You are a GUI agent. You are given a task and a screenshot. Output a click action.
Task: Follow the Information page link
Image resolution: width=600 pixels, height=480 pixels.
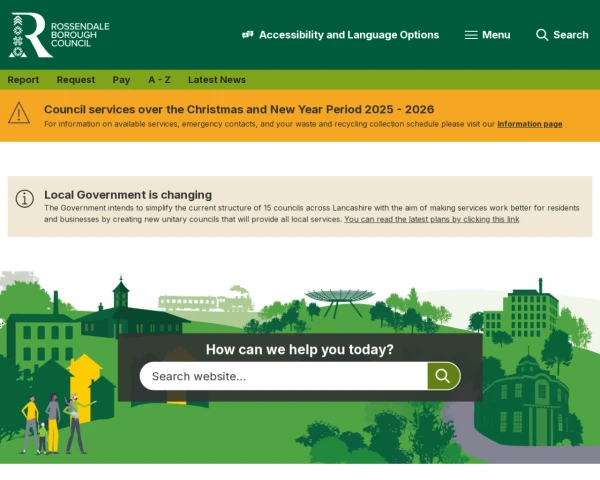pyautogui.click(x=529, y=124)
